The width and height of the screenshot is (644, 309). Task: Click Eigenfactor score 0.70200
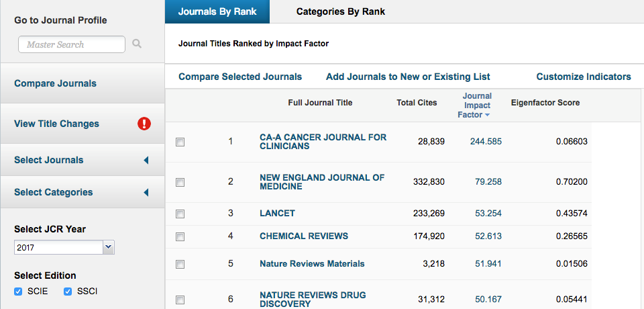572,182
